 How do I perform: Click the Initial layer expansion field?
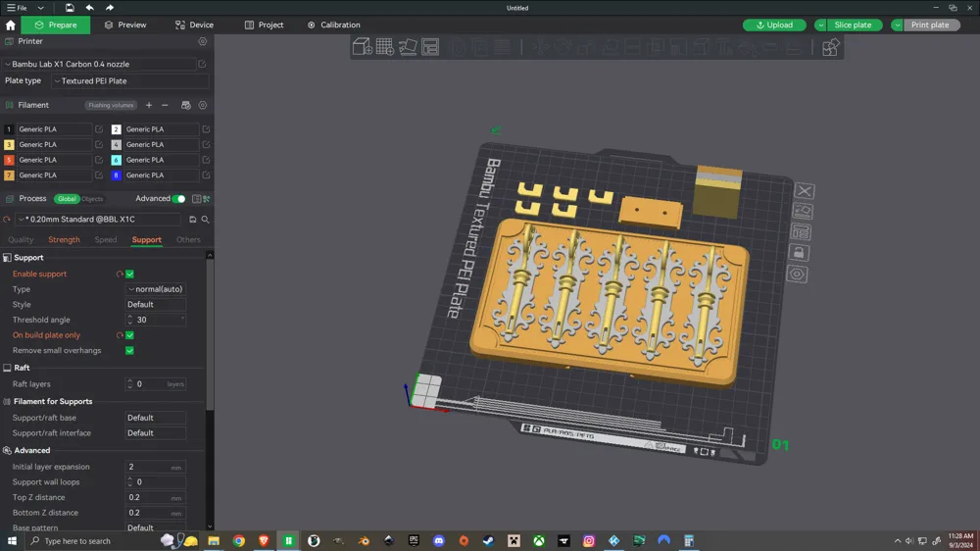tap(156, 468)
